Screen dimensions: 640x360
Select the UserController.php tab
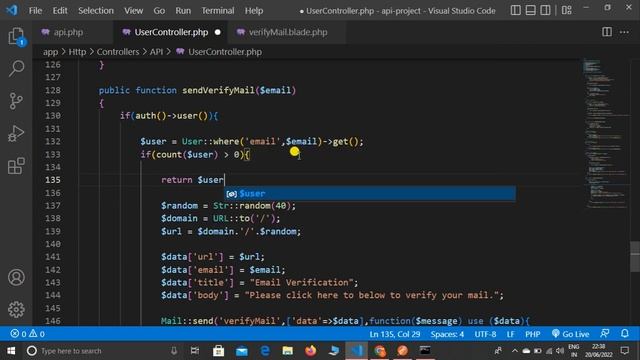click(x=171, y=32)
